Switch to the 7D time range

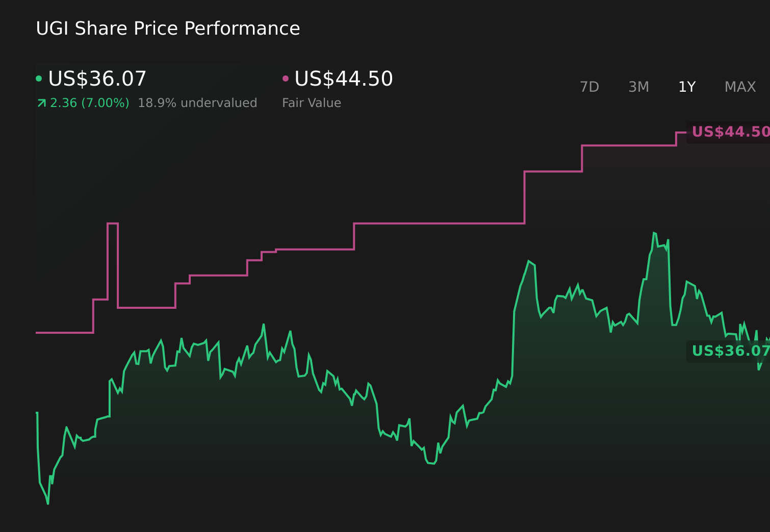[589, 87]
